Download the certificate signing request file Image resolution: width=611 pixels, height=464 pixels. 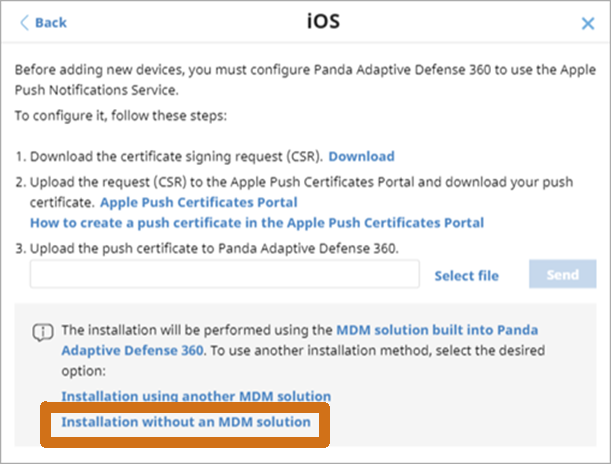tap(361, 156)
